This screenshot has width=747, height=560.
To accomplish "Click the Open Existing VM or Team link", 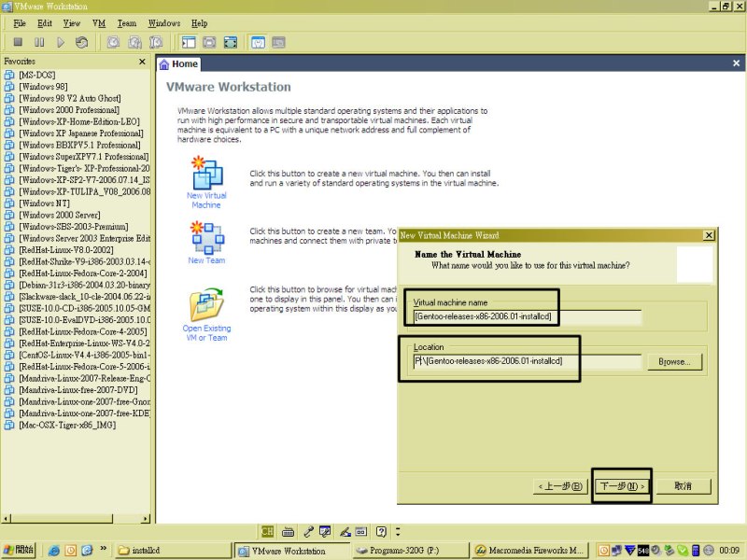I will click(x=206, y=333).
